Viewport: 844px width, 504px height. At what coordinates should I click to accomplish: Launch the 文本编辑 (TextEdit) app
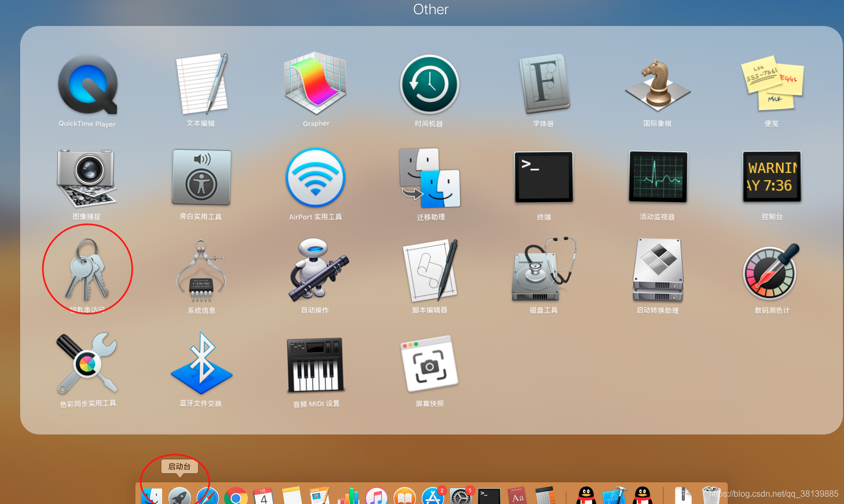tap(202, 83)
